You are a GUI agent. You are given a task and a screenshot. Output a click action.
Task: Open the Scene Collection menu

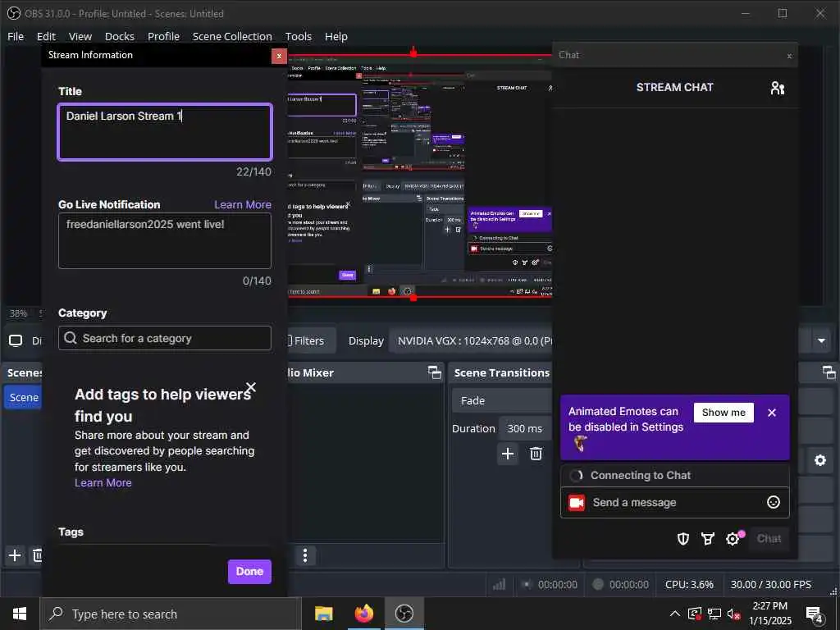pyautogui.click(x=232, y=36)
